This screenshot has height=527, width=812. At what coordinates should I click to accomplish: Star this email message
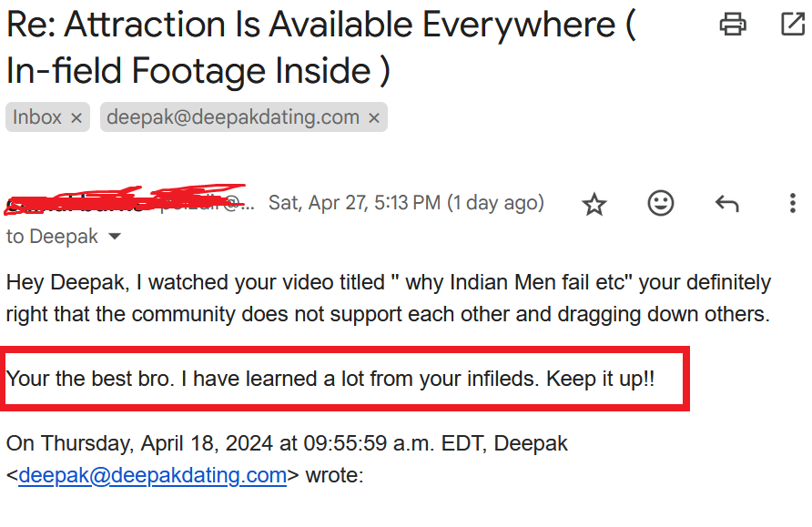[594, 204]
